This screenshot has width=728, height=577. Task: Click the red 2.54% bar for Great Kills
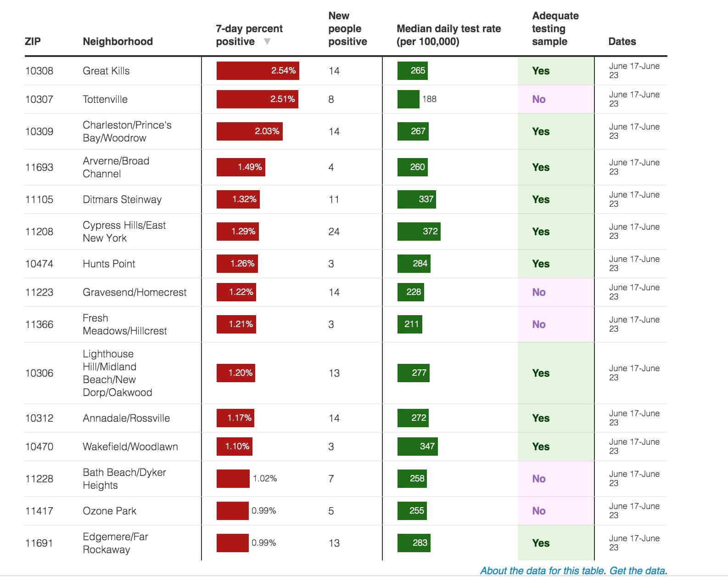(x=258, y=71)
